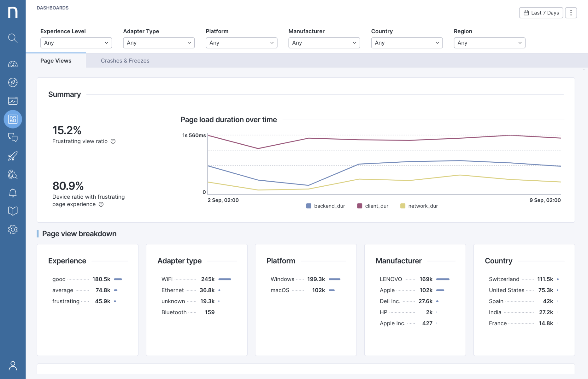Viewport: 588px width, 379px height.
Task: Open the Country filter dropdown
Action: click(407, 43)
